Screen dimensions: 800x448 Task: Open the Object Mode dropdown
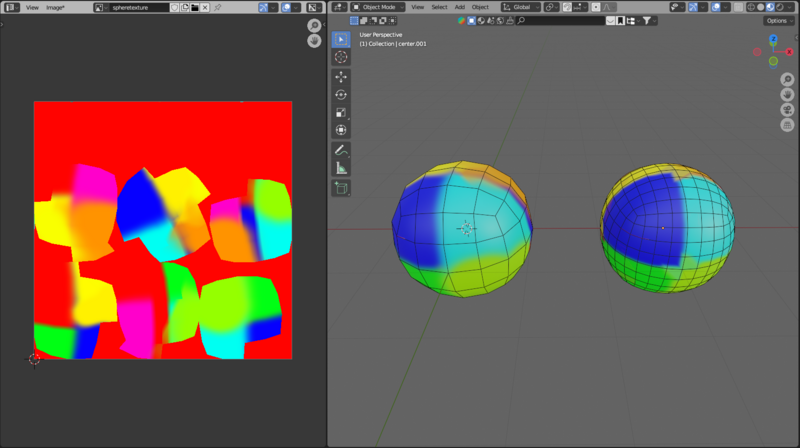(379, 7)
